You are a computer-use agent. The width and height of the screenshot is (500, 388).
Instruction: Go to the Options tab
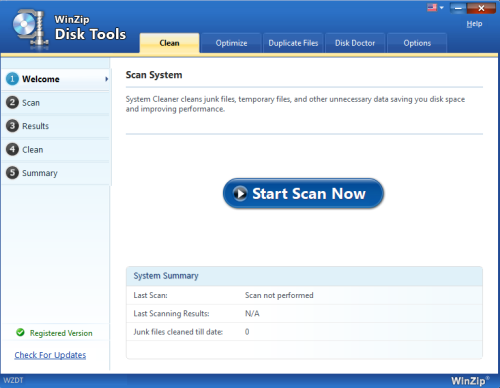coord(417,43)
